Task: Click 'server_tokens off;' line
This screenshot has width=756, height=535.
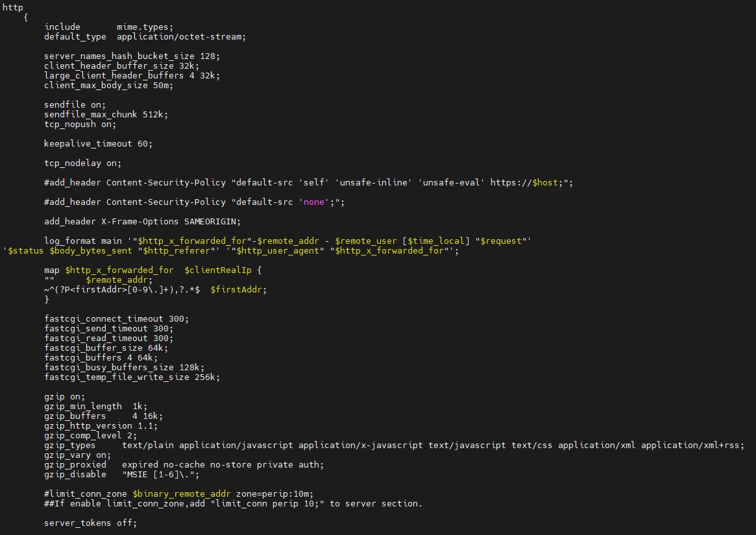Action: 91,523
